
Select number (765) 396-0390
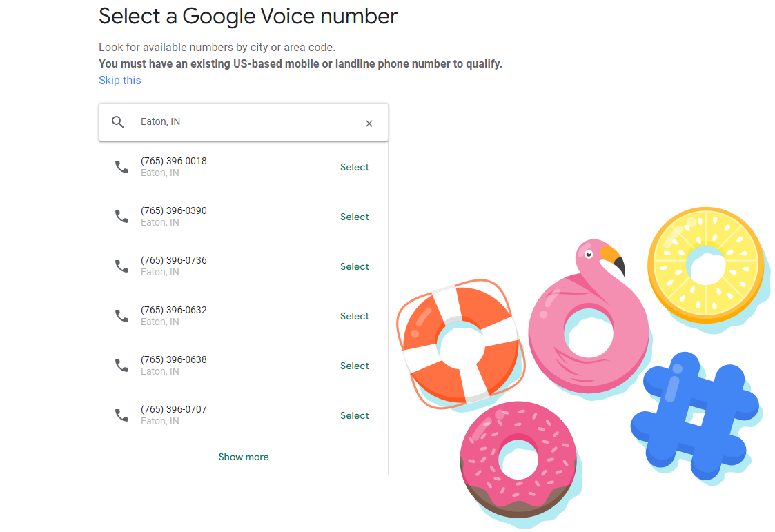354,216
